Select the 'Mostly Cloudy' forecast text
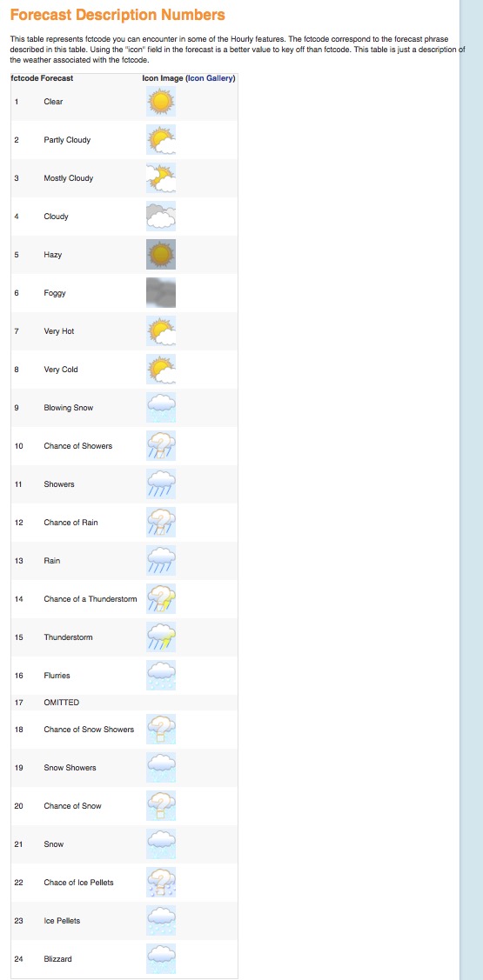The image size is (483, 980). (x=68, y=178)
